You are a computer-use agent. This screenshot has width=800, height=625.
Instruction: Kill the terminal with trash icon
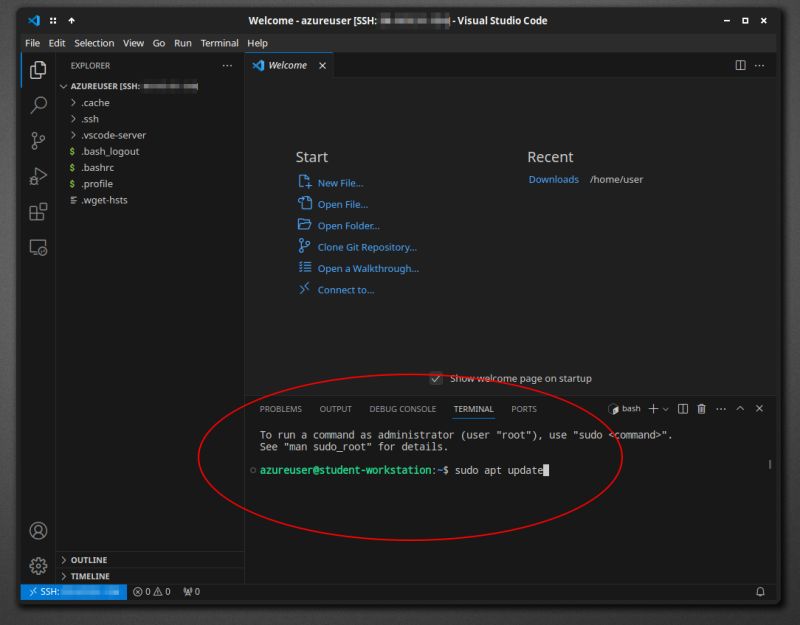click(x=702, y=409)
